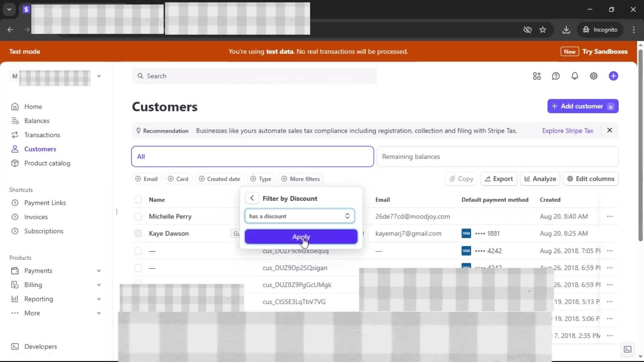Open the Stripe apps grid icon
644x362 pixels.
[x=537, y=76]
